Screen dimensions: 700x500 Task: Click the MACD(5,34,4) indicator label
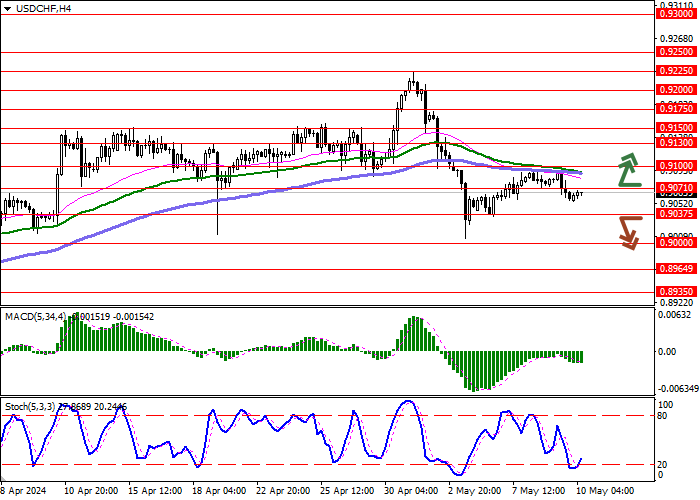coord(35,317)
